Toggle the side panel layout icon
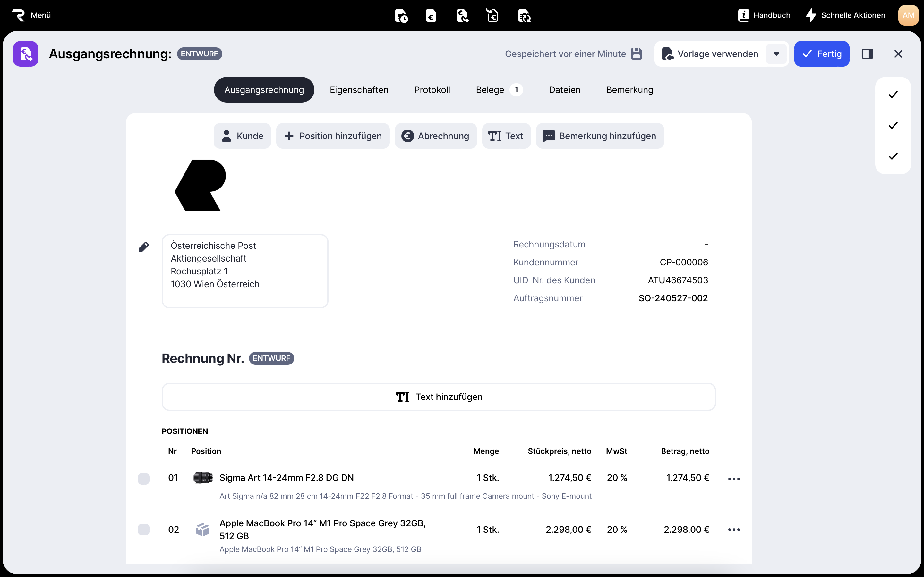924x577 pixels. click(x=867, y=54)
